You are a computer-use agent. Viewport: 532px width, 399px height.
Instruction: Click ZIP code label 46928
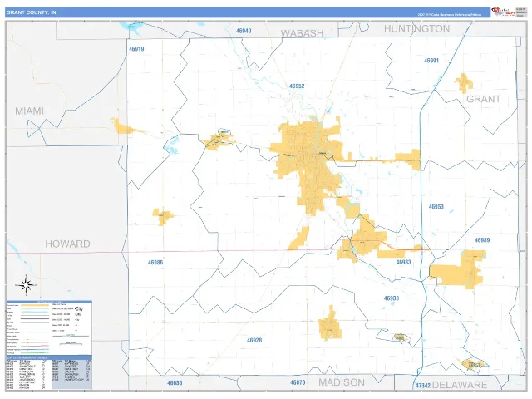[x=254, y=340]
